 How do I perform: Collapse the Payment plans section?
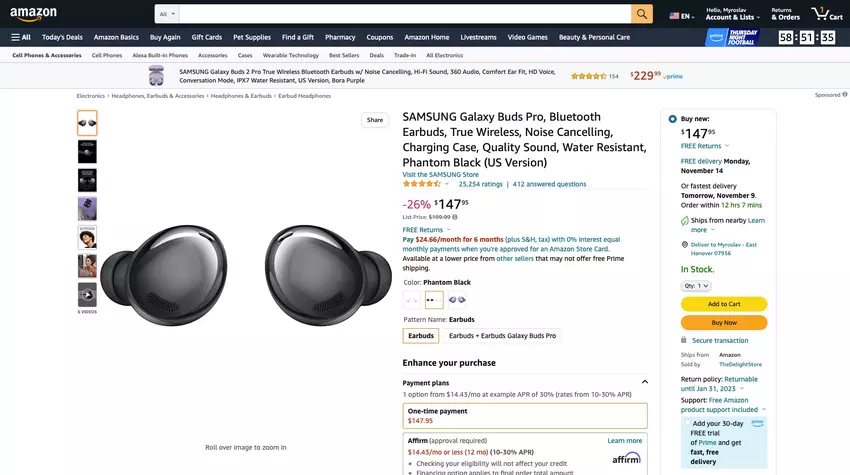pos(644,382)
